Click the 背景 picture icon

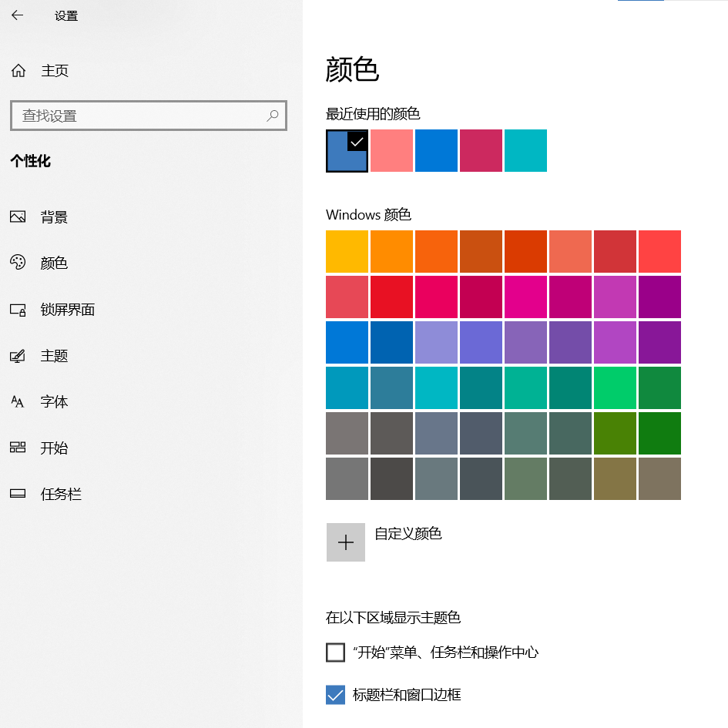pyautogui.click(x=18, y=216)
